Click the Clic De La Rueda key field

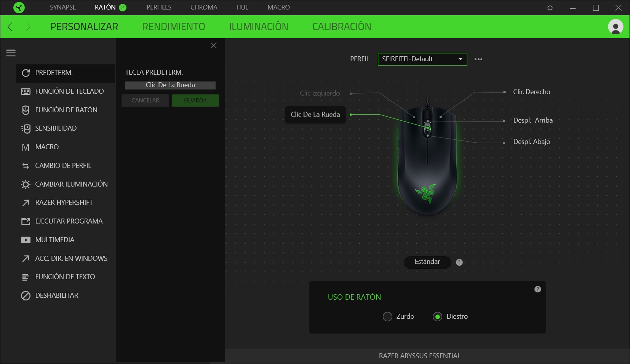pos(170,85)
